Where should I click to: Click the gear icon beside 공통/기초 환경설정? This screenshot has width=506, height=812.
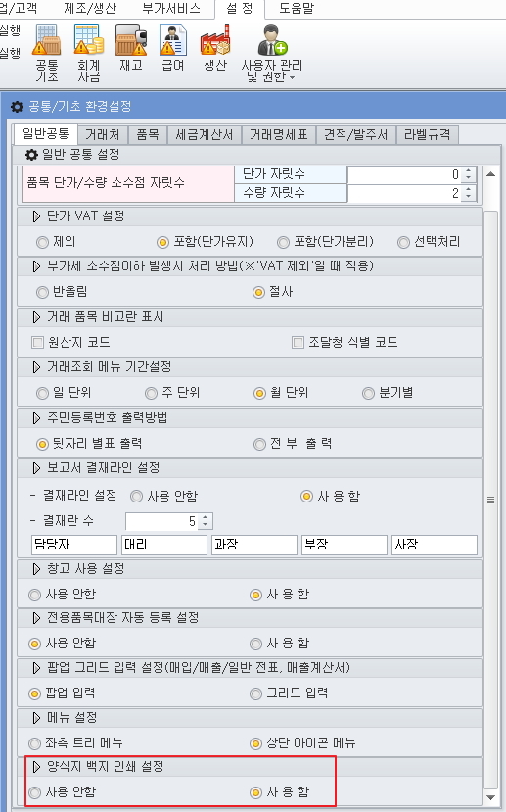[x=17, y=107]
